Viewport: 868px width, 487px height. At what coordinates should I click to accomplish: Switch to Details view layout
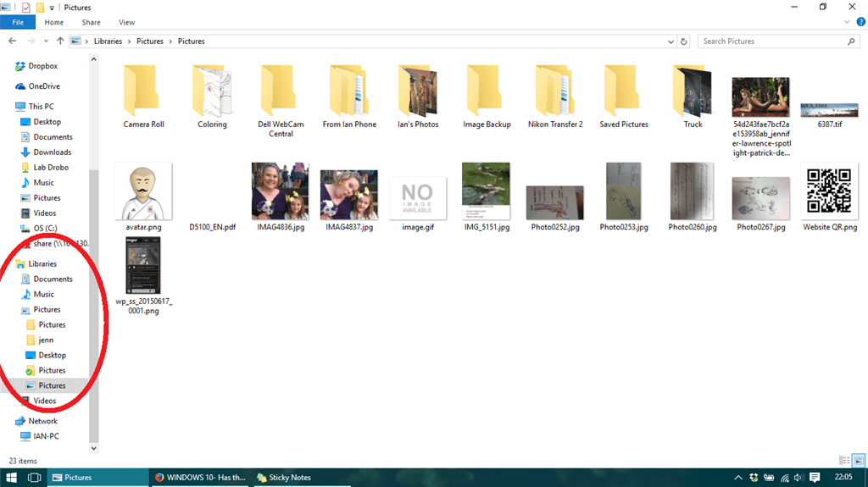click(x=843, y=460)
